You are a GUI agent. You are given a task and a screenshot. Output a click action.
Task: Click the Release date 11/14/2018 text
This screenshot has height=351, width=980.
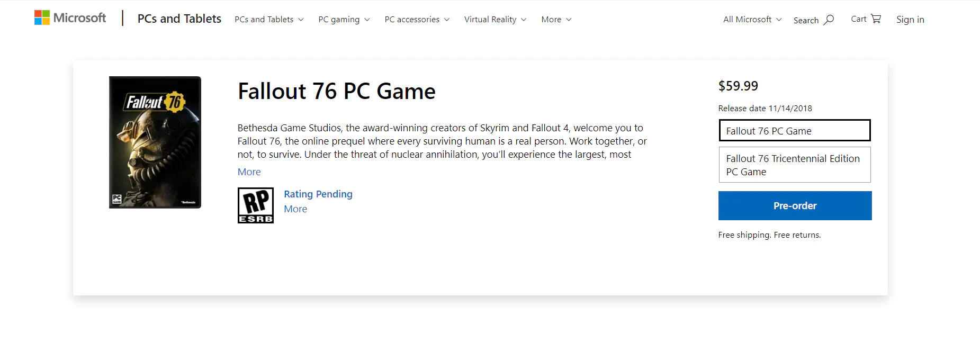point(765,109)
